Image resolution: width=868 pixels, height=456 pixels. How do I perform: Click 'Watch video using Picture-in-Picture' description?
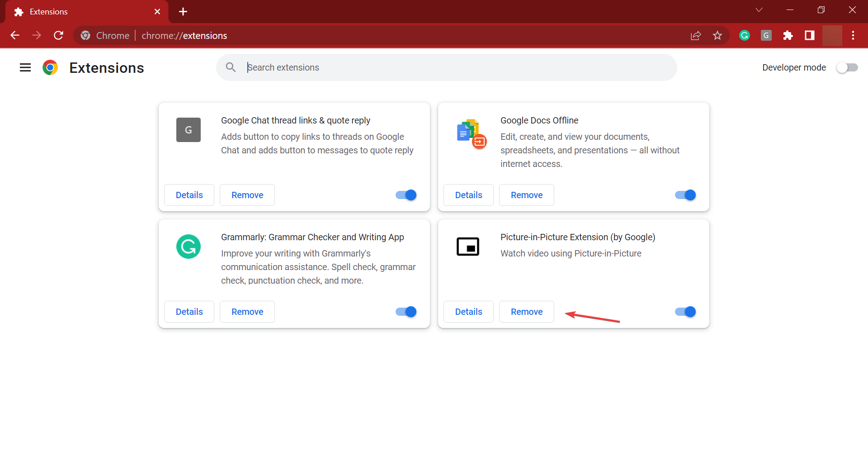coord(571,253)
